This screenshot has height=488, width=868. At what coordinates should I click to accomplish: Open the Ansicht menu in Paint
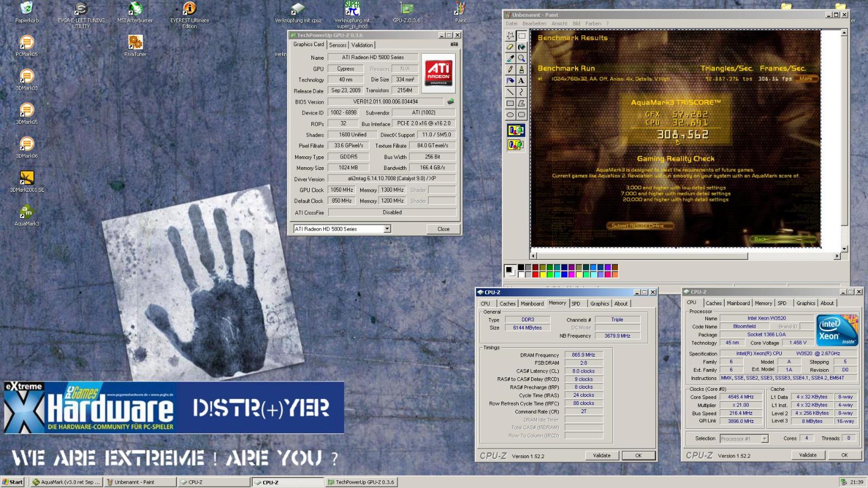click(x=559, y=23)
